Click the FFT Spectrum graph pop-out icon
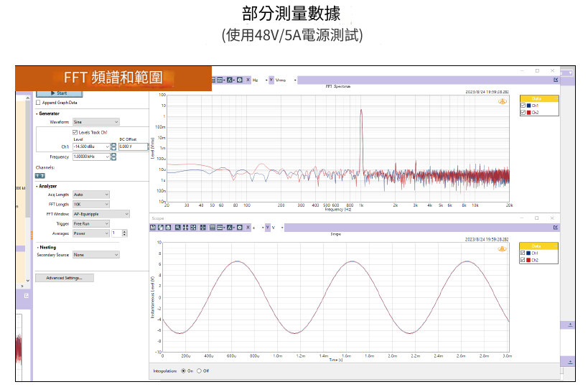Viewport: 588px width, 387px height. (556, 80)
